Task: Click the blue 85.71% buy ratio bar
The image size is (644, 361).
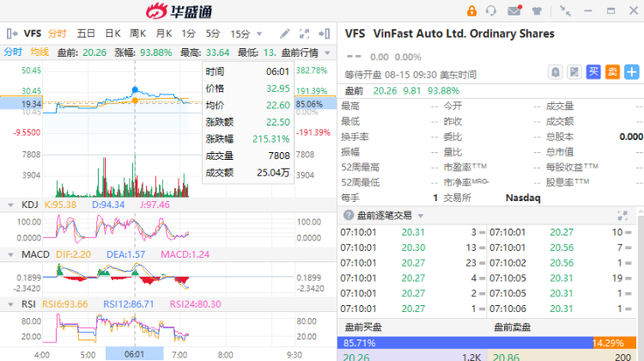Action: coord(465,343)
